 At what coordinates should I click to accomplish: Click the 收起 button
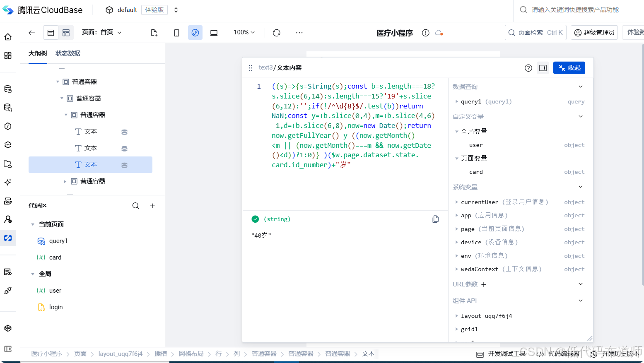[569, 67]
